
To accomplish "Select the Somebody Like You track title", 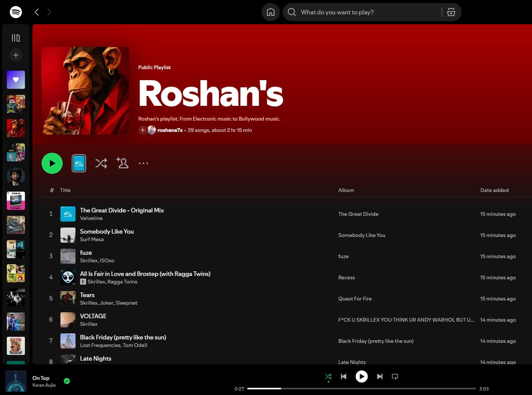I will pyautogui.click(x=107, y=231).
